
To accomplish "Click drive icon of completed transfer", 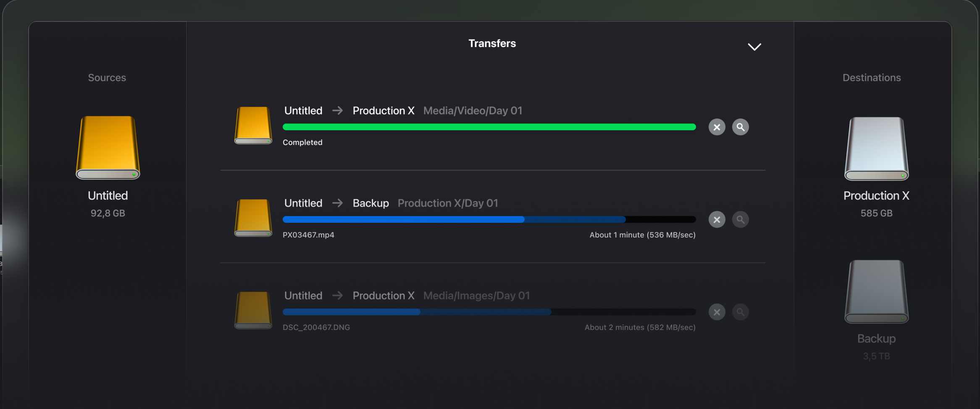I will click(253, 125).
